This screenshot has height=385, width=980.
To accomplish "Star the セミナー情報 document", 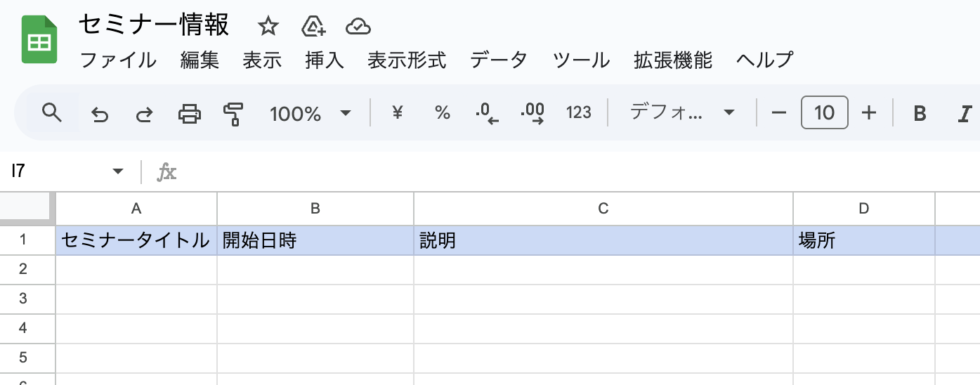I will 268,27.
